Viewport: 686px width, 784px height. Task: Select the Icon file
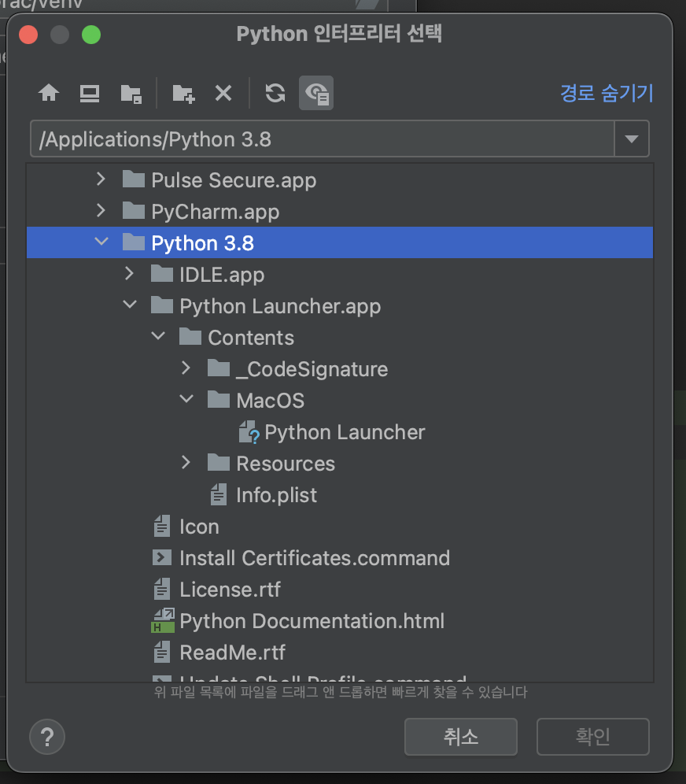(x=340, y=527)
